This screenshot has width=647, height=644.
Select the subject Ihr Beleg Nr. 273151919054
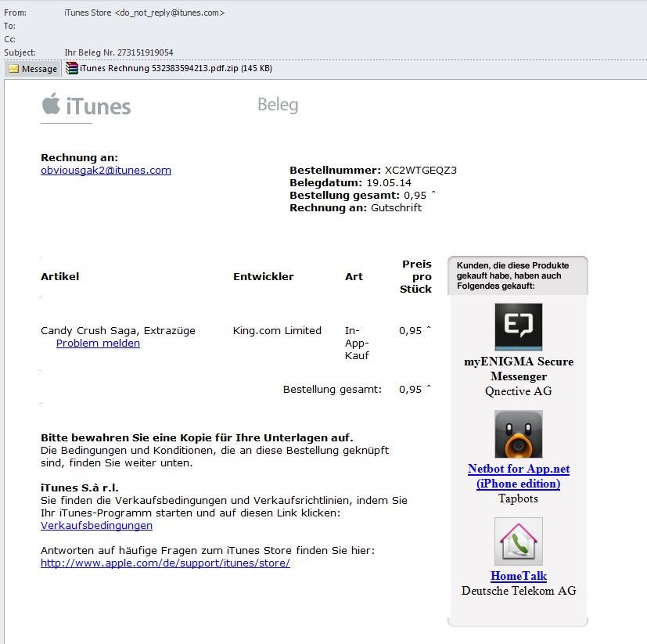pyautogui.click(x=119, y=52)
